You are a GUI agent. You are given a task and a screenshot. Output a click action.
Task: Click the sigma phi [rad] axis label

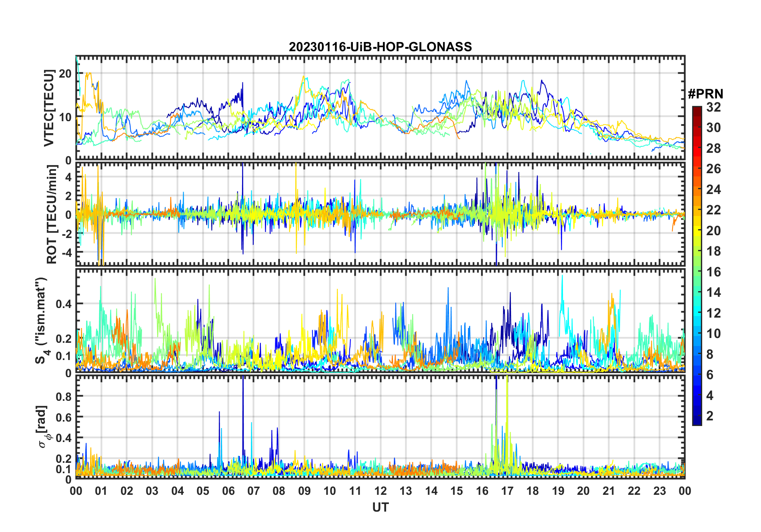coord(42,427)
